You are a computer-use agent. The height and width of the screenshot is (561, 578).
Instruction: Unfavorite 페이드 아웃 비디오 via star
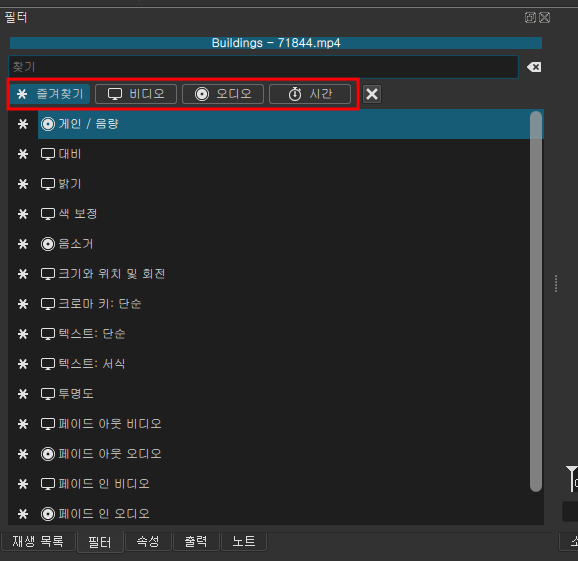pos(23,424)
